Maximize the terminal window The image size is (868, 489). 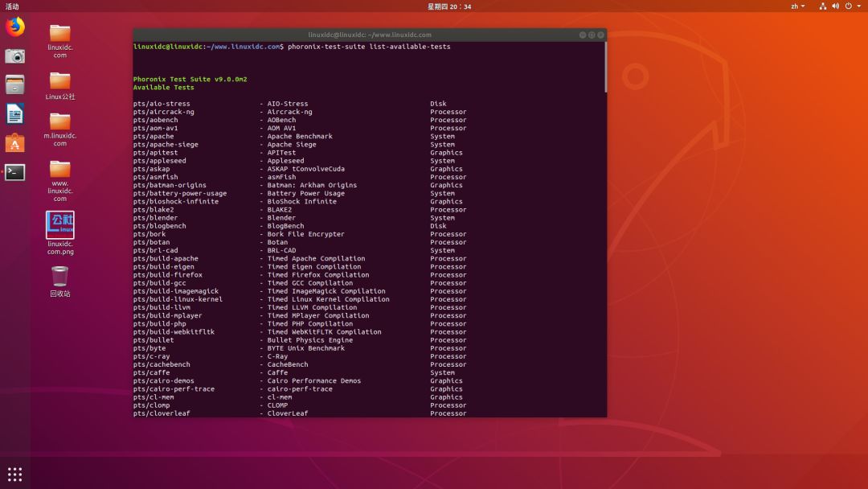592,35
